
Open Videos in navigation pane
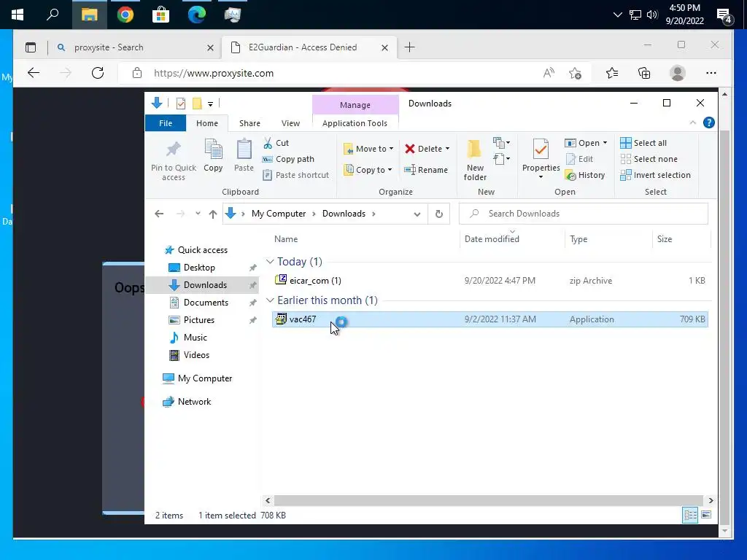[196, 355]
